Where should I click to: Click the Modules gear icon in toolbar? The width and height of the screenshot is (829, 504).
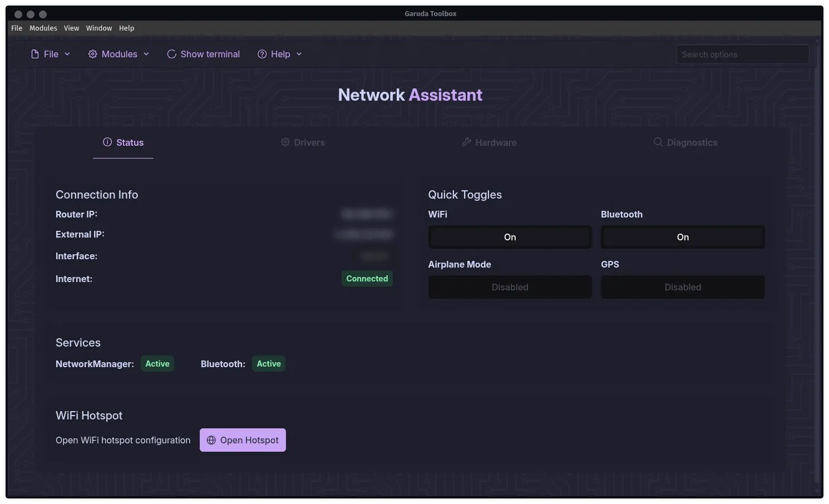[92, 54]
